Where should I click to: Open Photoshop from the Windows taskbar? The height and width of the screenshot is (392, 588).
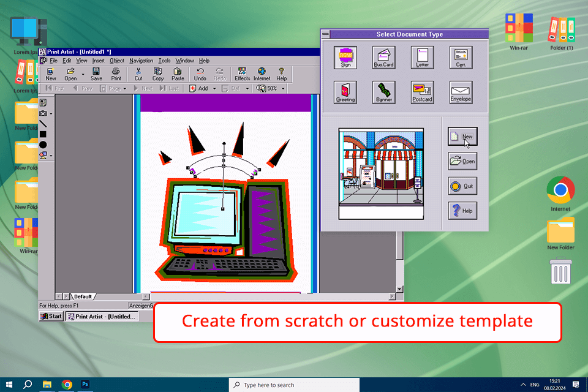click(85, 385)
